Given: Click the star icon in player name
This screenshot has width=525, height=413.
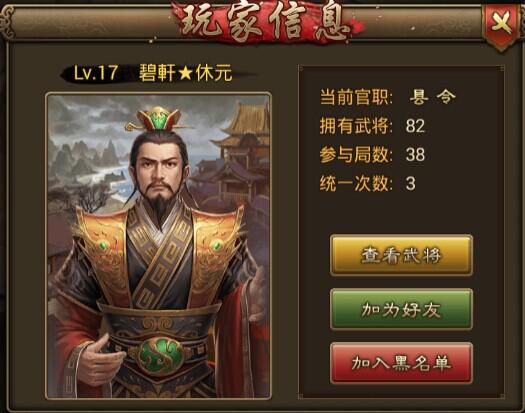Looking at the screenshot, I should (185, 73).
